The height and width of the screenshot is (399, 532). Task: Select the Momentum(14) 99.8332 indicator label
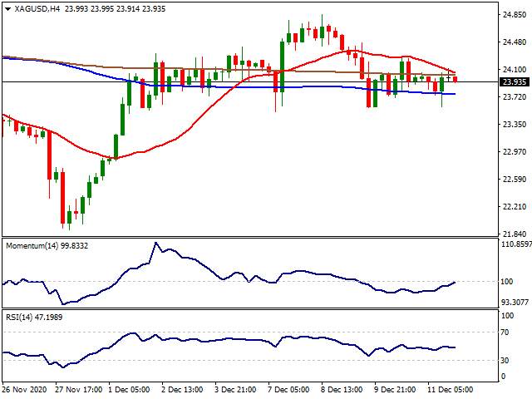47,246
